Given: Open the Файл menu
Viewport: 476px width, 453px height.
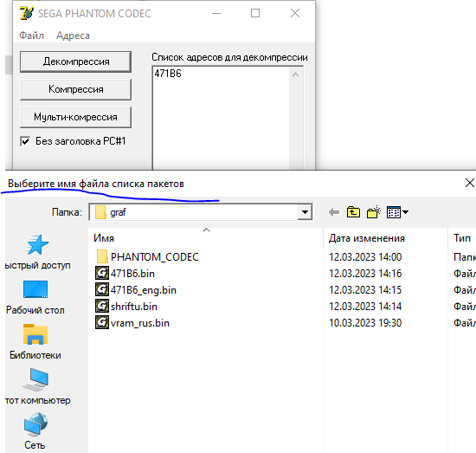Looking at the screenshot, I should tap(31, 36).
